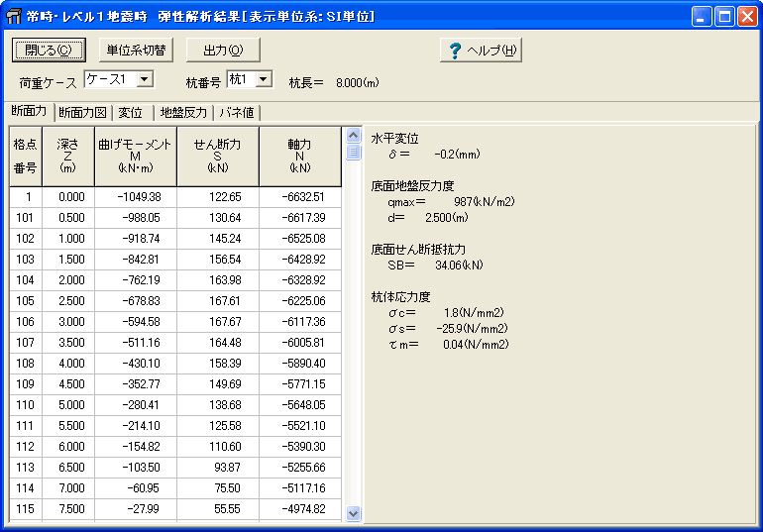
Task: Open the 地盤反力 tab
Action: [x=183, y=113]
